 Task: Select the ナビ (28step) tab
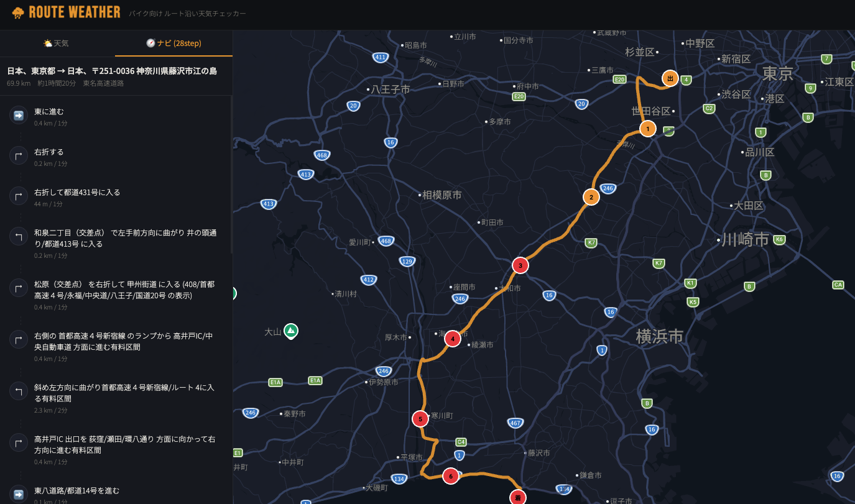click(174, 44)
